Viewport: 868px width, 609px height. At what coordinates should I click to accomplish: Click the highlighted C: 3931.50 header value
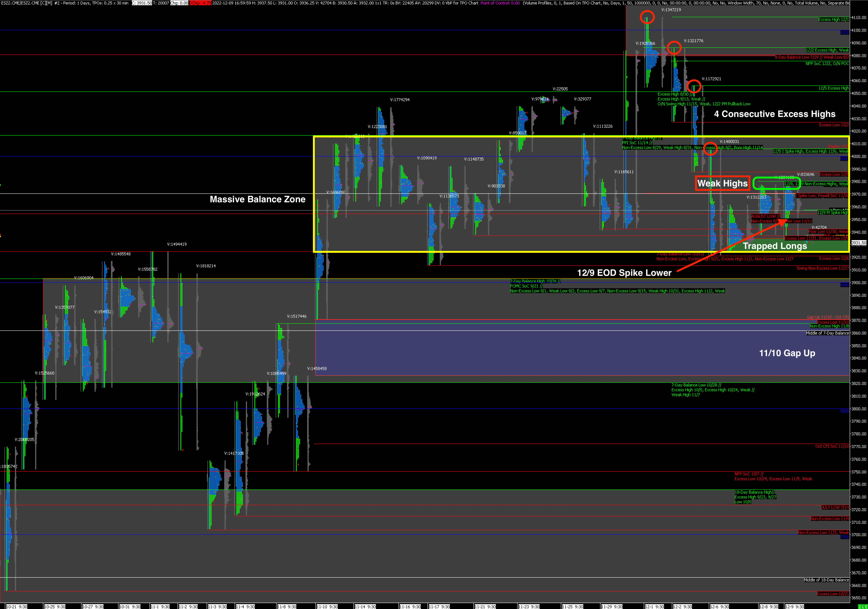click(x=142, y=3)
